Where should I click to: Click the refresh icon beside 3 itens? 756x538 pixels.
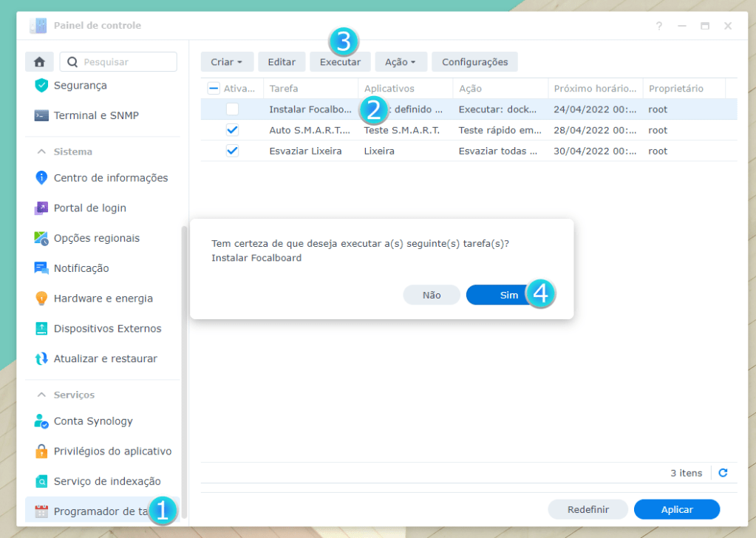[x=723, y=473]
